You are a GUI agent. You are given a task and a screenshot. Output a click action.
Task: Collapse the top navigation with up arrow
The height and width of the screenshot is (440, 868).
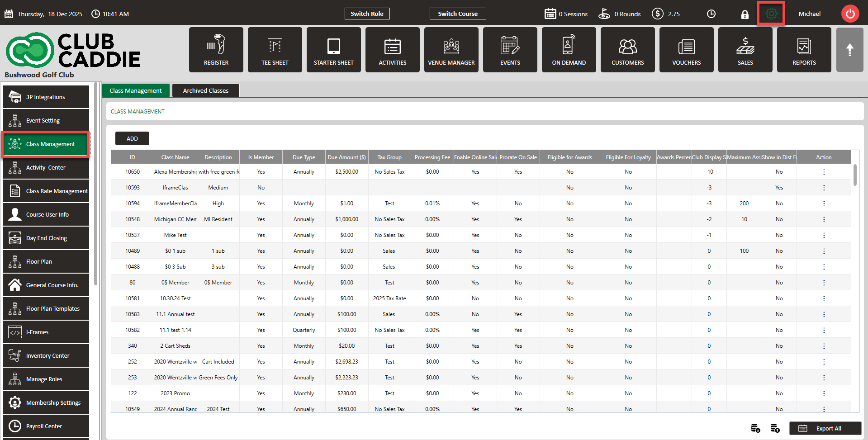click(x=849, y=50)
